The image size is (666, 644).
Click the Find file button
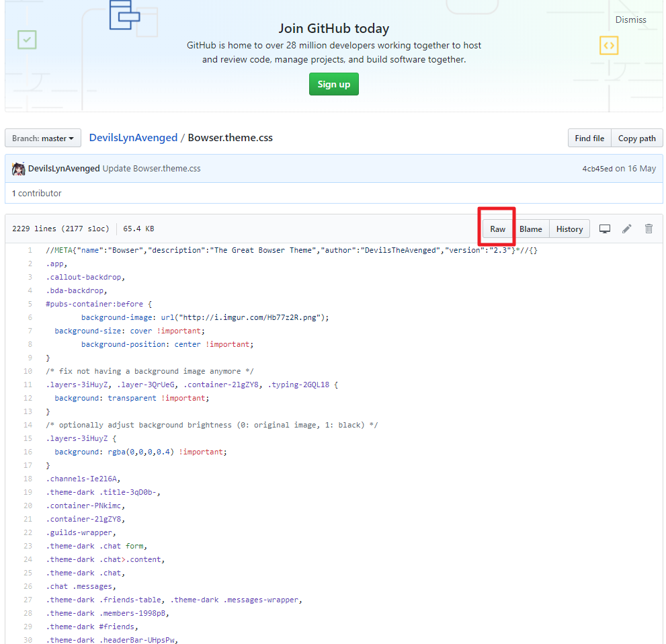click(589, 138)
